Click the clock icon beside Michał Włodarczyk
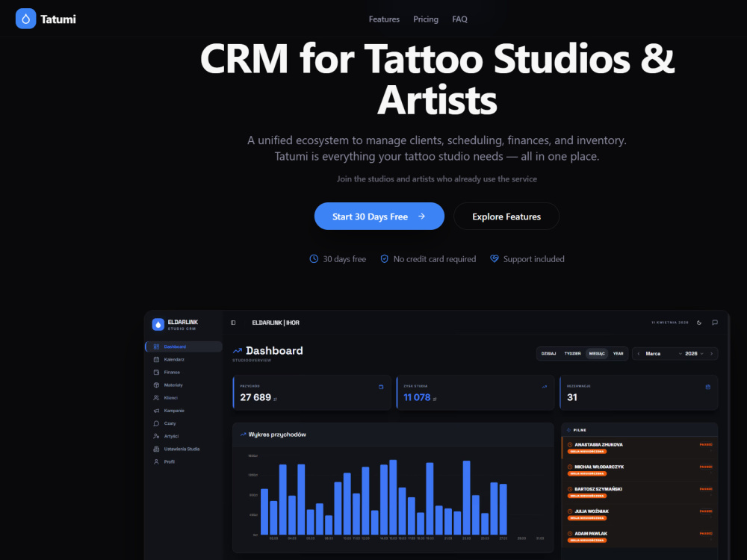Viewport: 747px width, 560px height. [570, 467]
